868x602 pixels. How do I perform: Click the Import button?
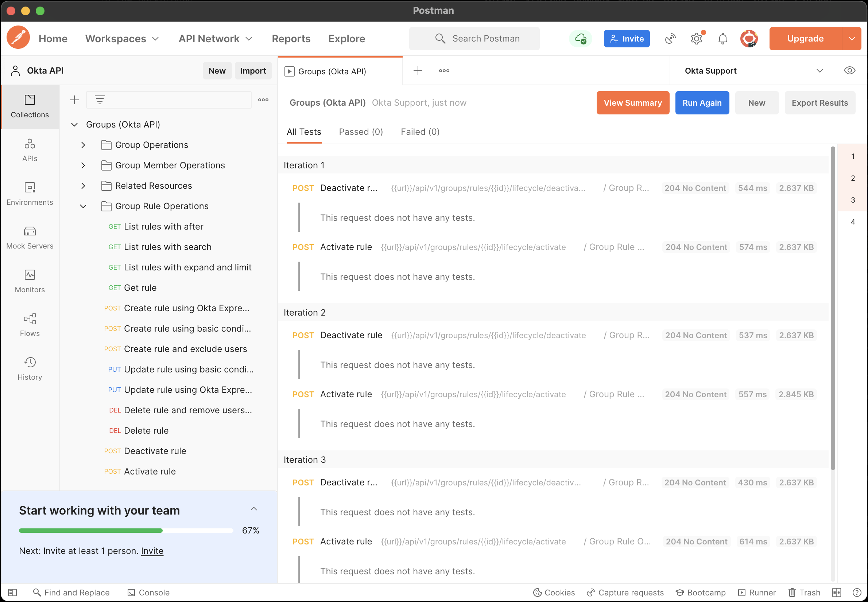[253, 71]
